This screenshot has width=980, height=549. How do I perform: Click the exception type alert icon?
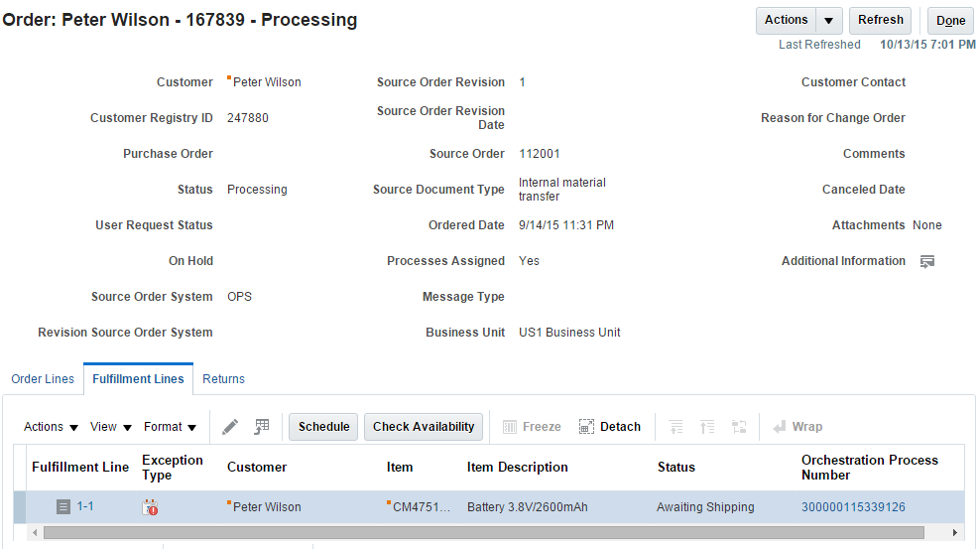click(151, 507)
